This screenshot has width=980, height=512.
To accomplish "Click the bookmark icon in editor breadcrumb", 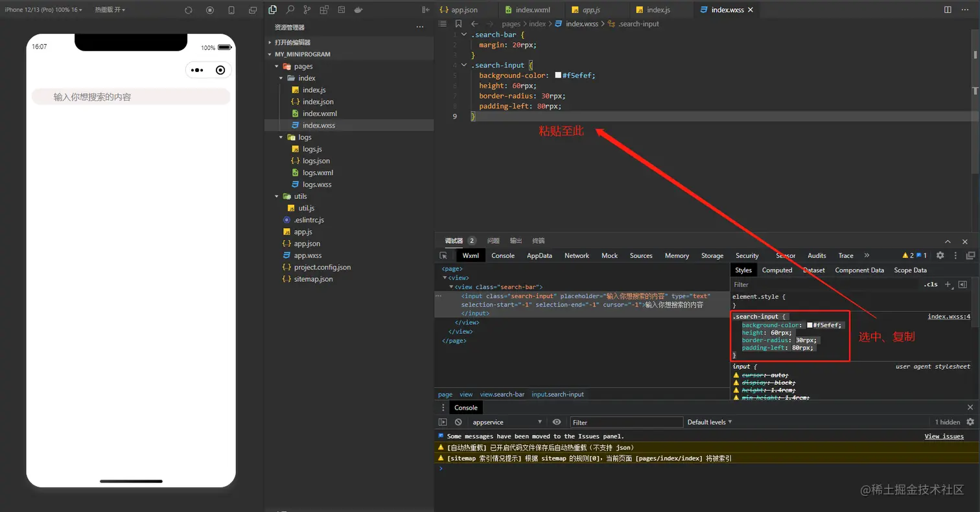I will (458, 23).
